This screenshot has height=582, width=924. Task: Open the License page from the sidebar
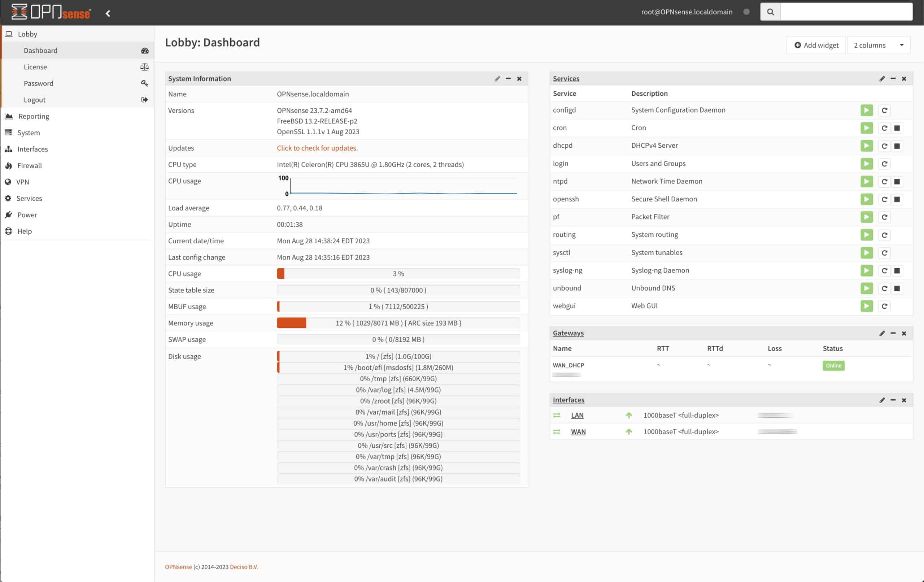click(35, 67)
